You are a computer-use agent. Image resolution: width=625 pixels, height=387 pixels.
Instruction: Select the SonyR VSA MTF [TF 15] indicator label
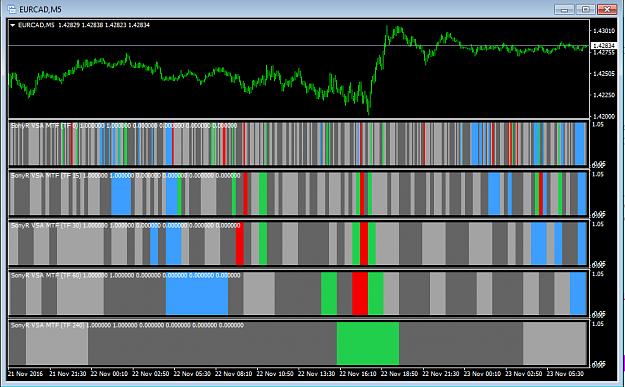(x=46, y=175)
